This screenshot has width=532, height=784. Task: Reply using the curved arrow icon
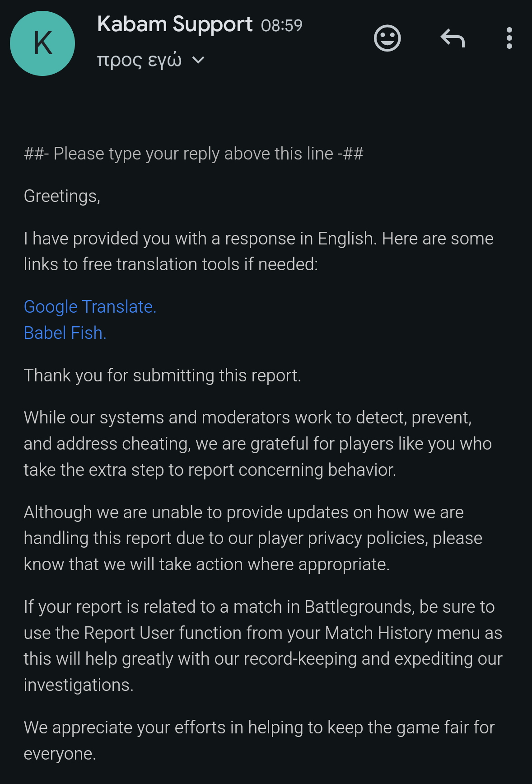(x=453, y=38)
